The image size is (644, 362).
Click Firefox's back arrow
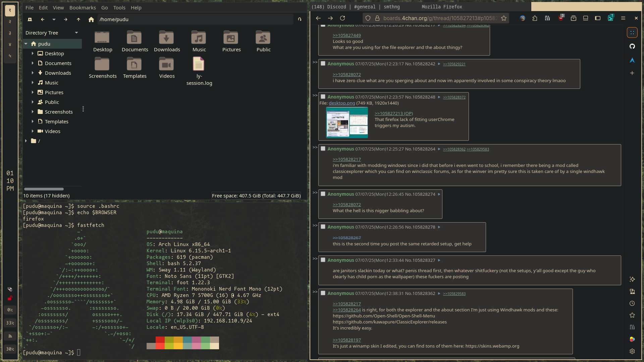tap(318, 18)
